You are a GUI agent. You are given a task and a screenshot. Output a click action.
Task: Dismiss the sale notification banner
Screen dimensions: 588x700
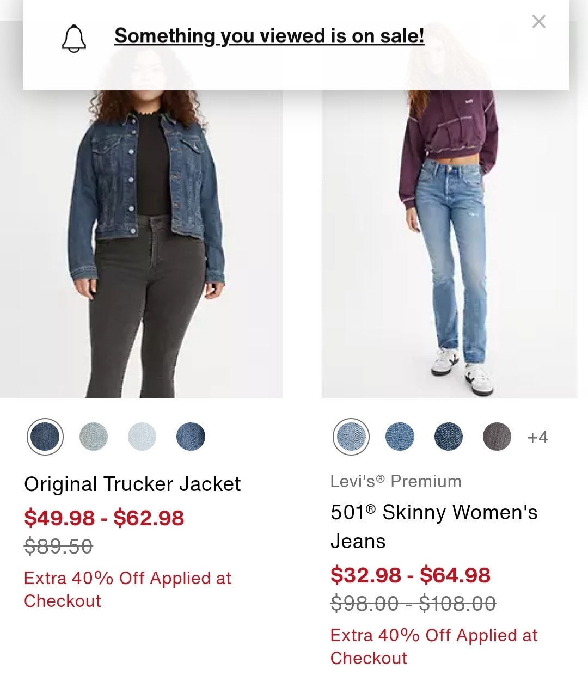pyautogui.click(x=538, y=22)
